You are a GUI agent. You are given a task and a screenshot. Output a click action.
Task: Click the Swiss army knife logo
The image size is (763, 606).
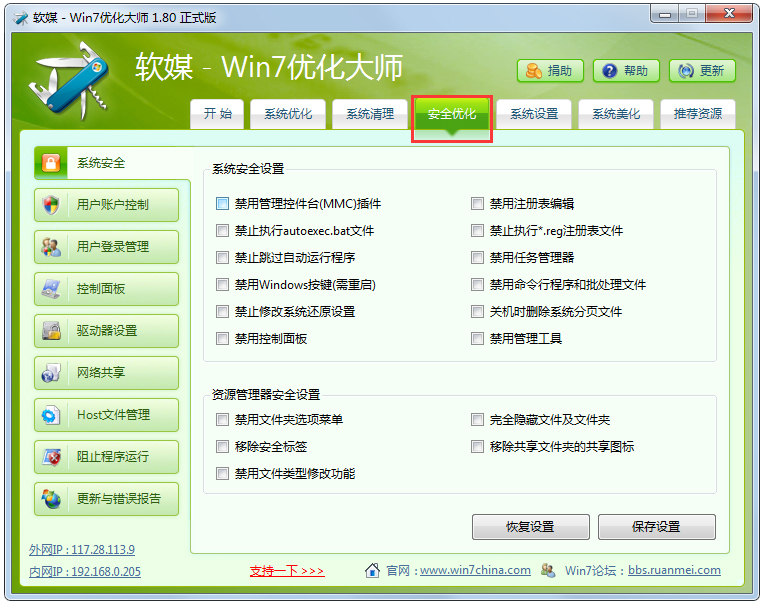[70, 79]
